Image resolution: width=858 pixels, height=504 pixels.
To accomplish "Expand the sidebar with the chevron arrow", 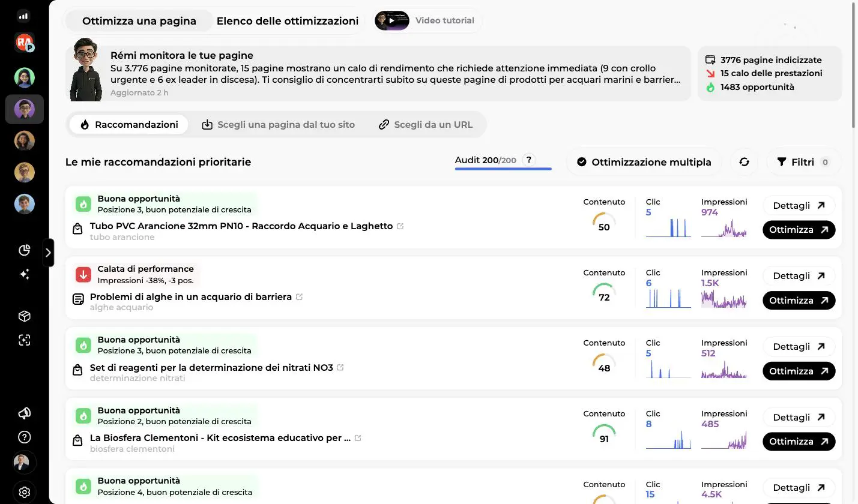I will point(48,253).
